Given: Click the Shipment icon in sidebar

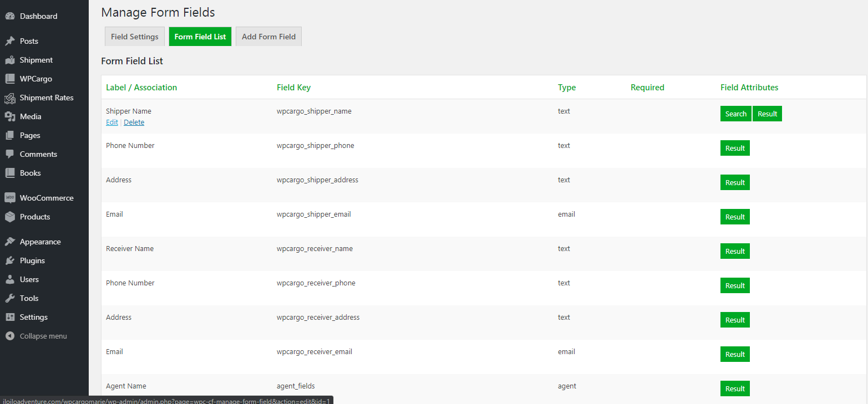Looking at the screenshot, I should pos(9,60).
